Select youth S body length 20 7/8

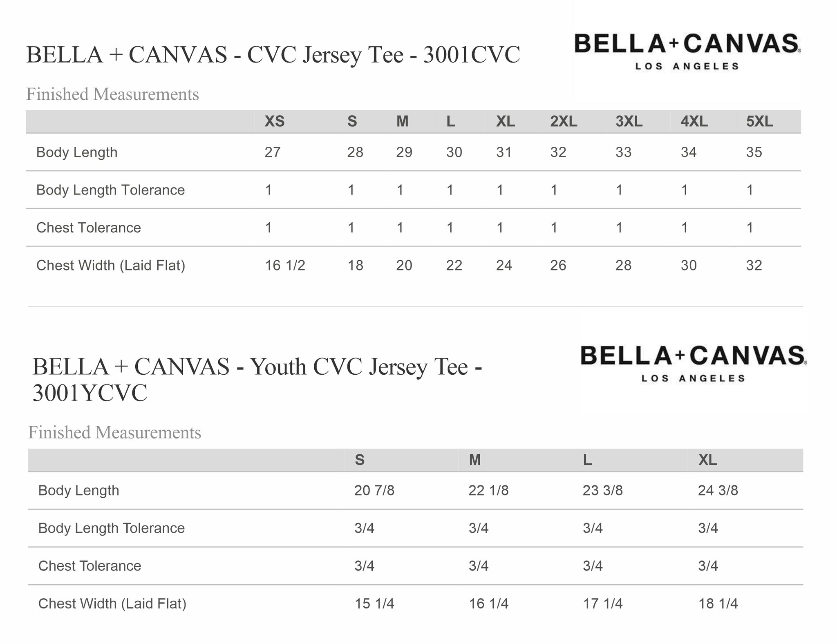(374, 490)
